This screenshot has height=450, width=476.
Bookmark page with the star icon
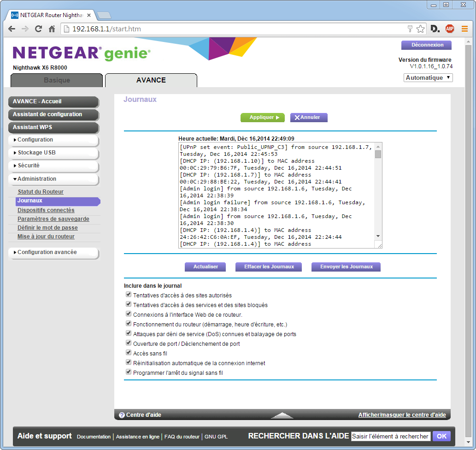click(420, 29)
